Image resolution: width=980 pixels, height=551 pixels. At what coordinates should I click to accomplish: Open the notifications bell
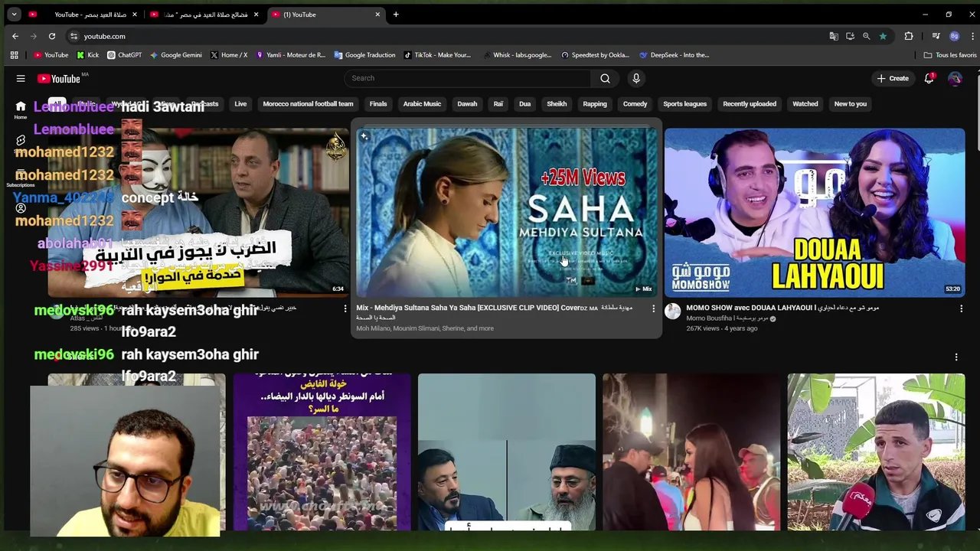pos(929,78)
